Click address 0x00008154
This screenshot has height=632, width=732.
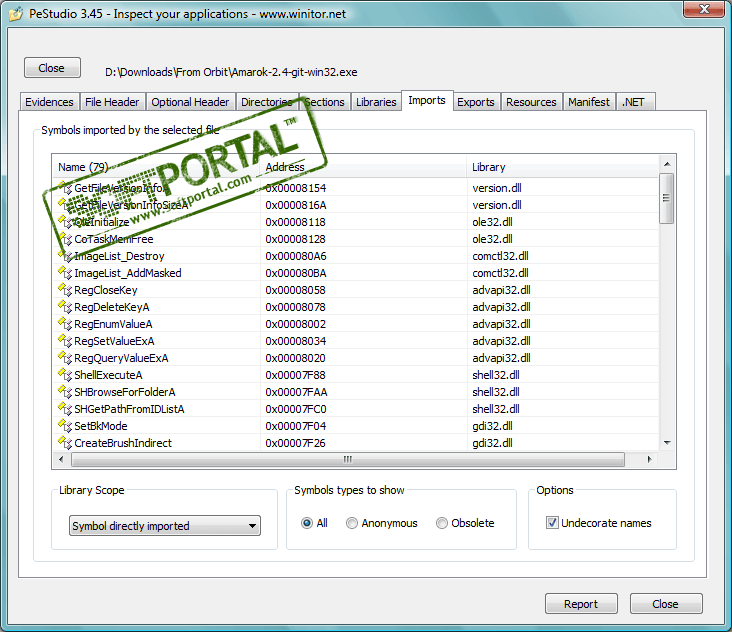point(296,188)
